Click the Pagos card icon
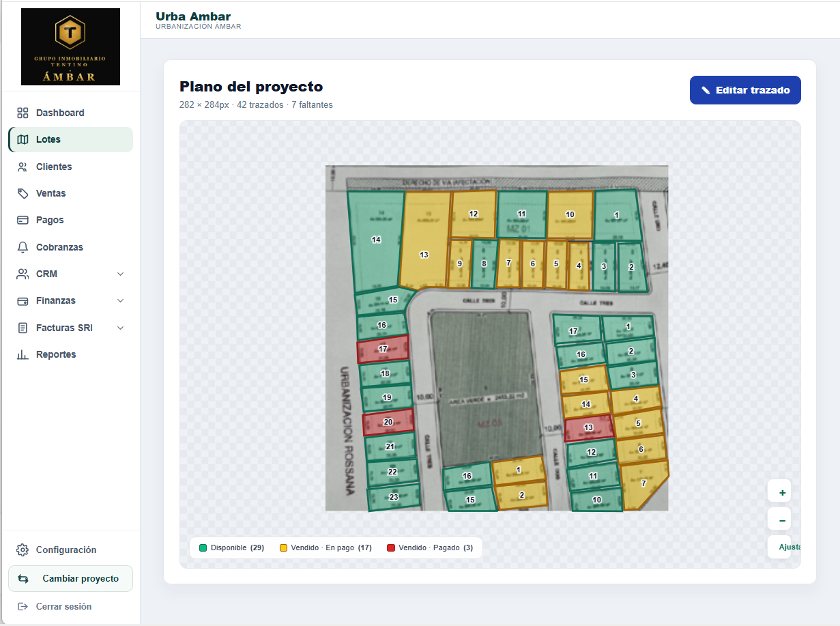Viewport: 840px width, 626px height. tap(23, 220)
